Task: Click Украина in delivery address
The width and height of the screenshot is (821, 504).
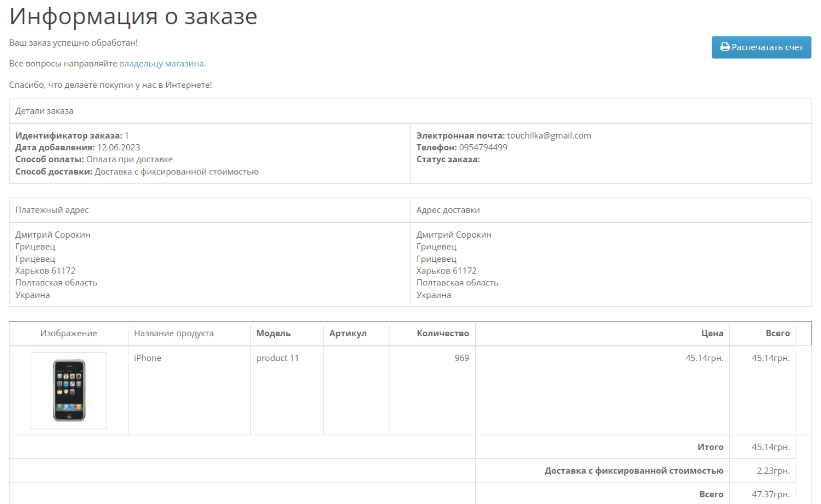Action: (434, 295)
